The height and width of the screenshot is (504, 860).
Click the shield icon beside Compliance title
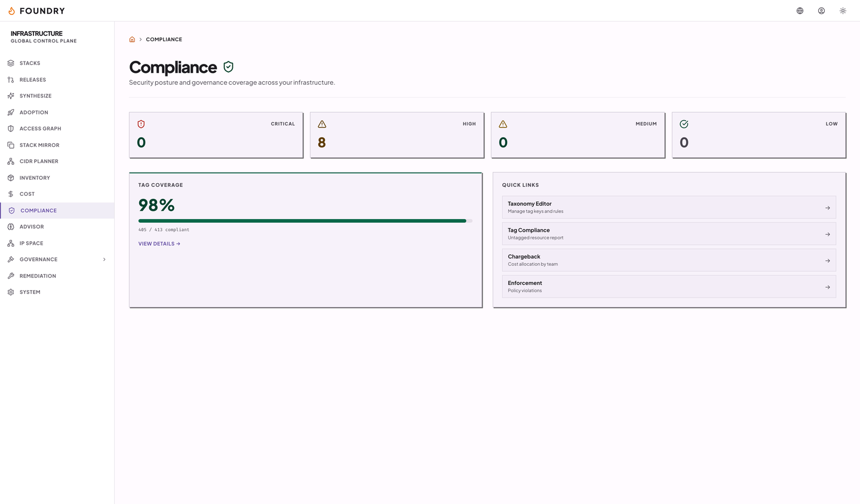point(228,67)
